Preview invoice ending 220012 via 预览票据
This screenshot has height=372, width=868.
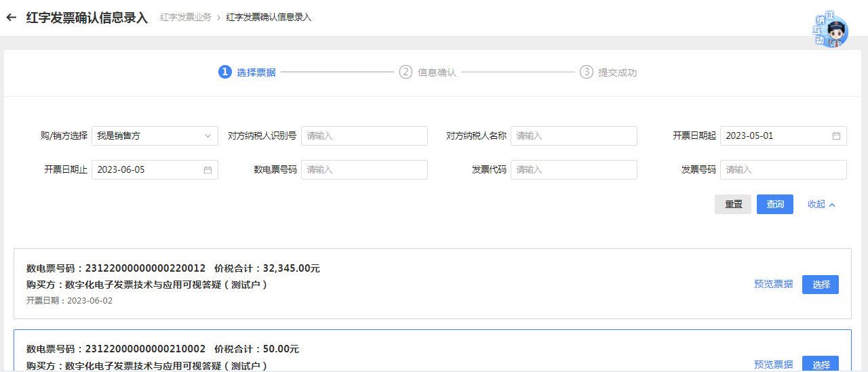point(773,285)
